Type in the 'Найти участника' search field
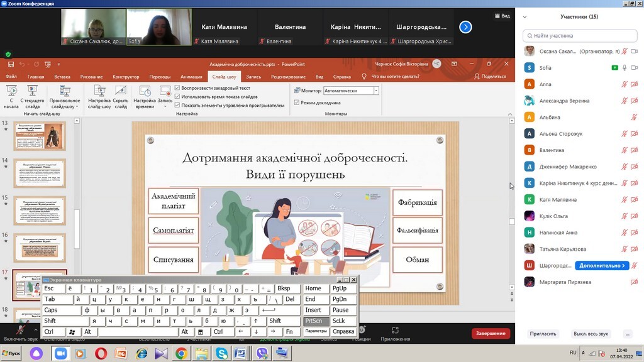This screenshot has width=644, height=362. [x=579, y=36]
